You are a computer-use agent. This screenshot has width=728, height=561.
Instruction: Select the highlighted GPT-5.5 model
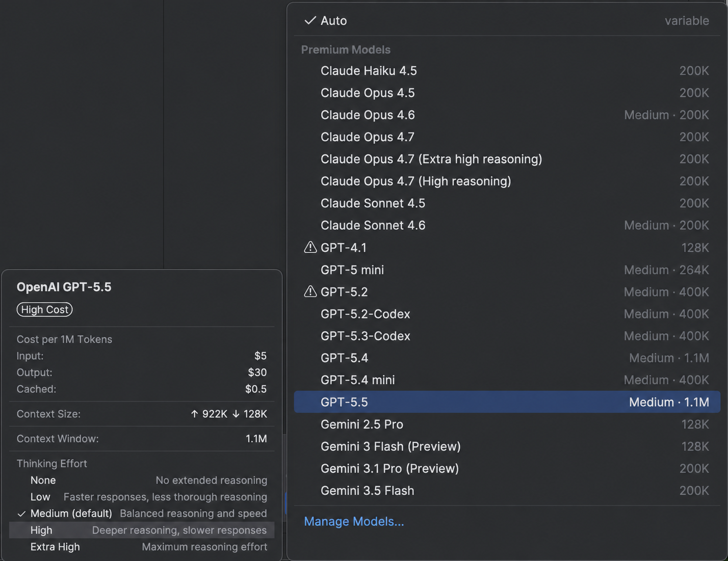pos(507,402)
